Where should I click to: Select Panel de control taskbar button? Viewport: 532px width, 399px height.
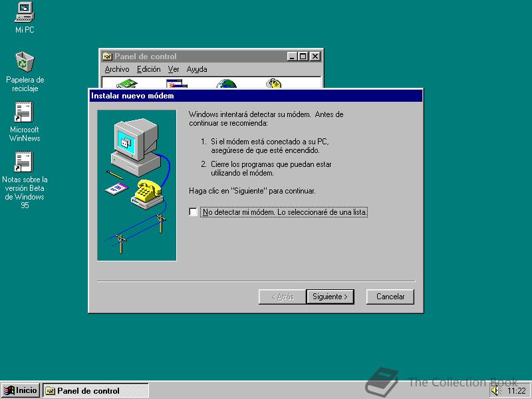[x=96, y=390]
